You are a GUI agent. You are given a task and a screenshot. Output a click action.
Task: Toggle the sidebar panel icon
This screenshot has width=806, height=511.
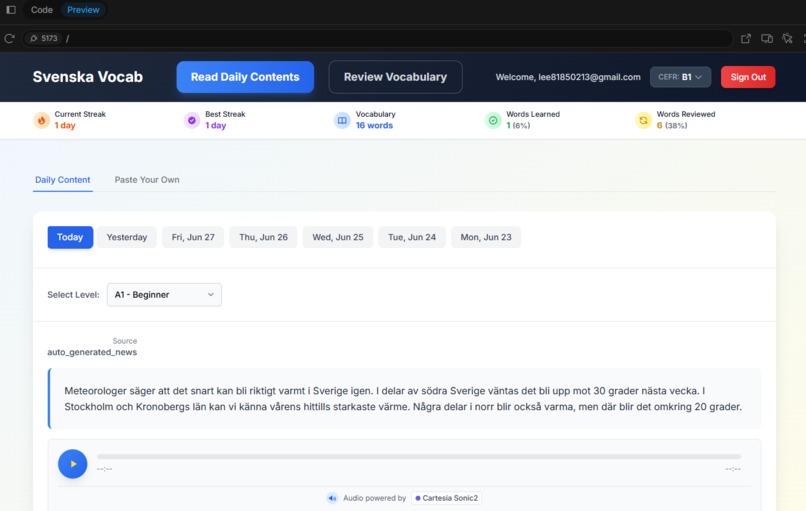click(11, 10)
